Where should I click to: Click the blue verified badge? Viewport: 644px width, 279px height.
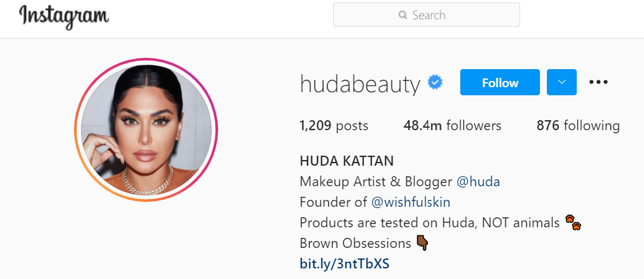[435, 83]
